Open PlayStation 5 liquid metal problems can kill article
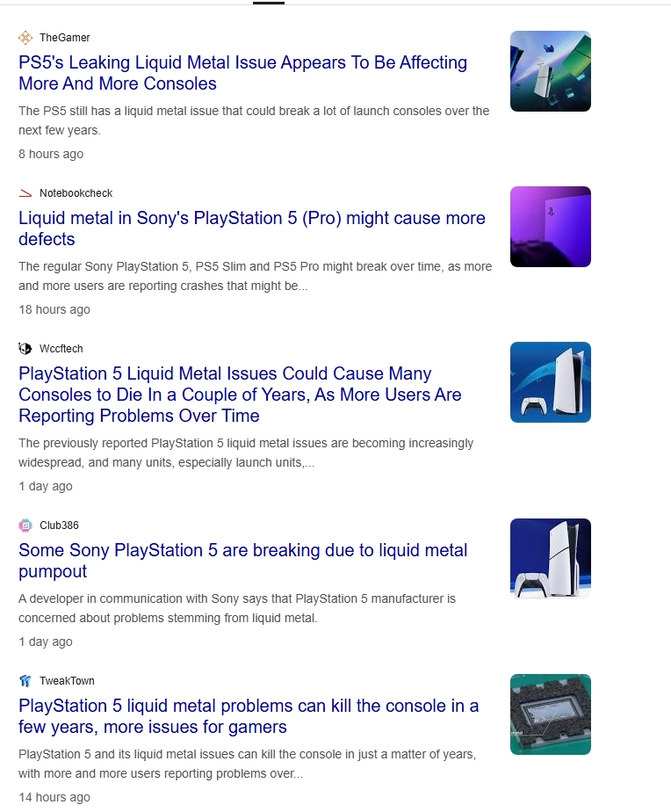Screen dimensions: 671x812 point(249,716)
